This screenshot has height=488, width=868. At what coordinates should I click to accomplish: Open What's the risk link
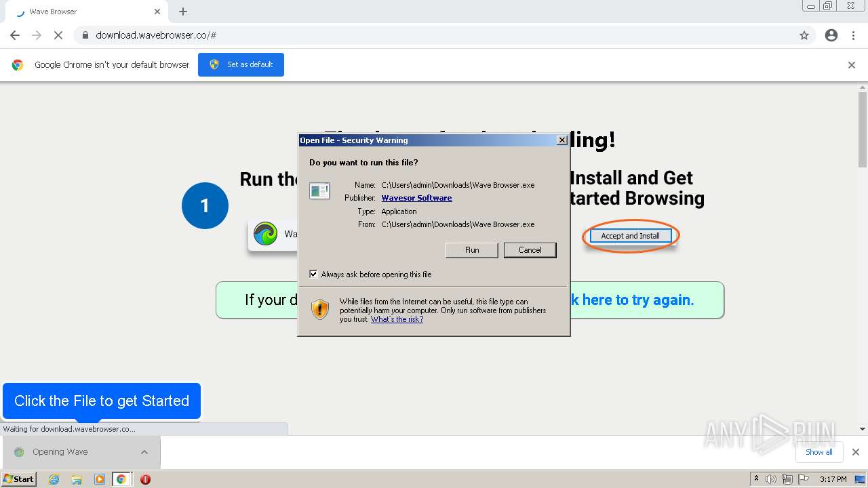pyautogui.click(x=397, y=319)
